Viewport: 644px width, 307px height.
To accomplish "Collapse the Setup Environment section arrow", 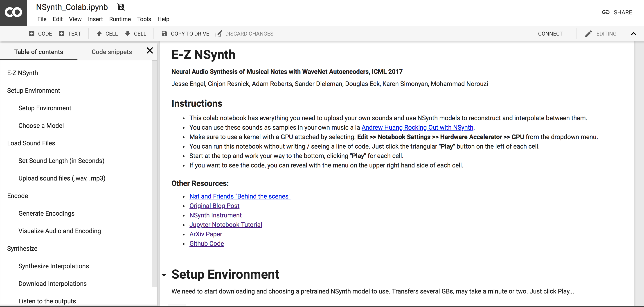I will tap(164, 275).
